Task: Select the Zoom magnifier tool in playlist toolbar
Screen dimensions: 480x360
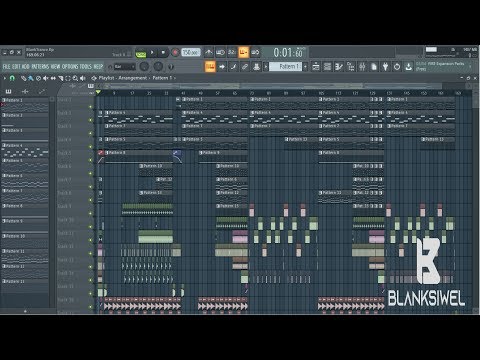Action: 75,78
